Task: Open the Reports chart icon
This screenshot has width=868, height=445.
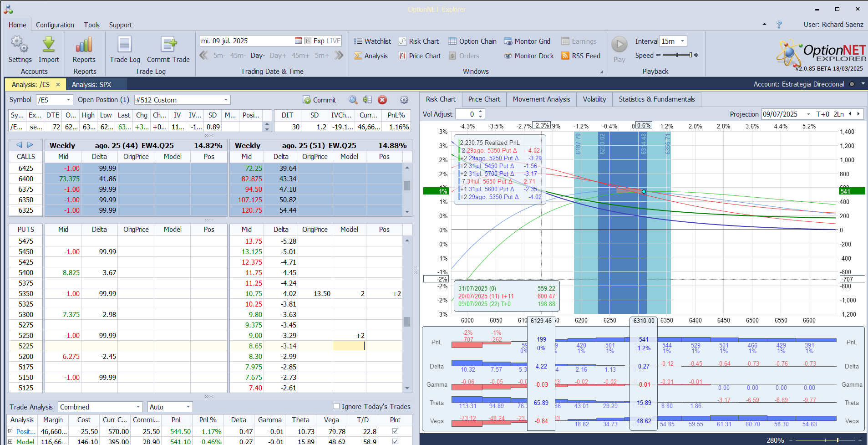Action: tap(84, 45)
